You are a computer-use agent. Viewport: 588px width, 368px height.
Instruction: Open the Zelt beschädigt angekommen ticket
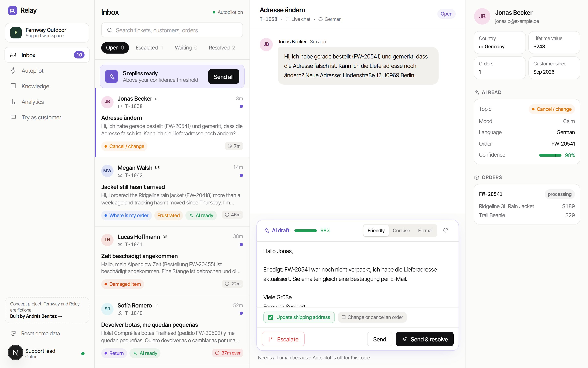[172, 261]
